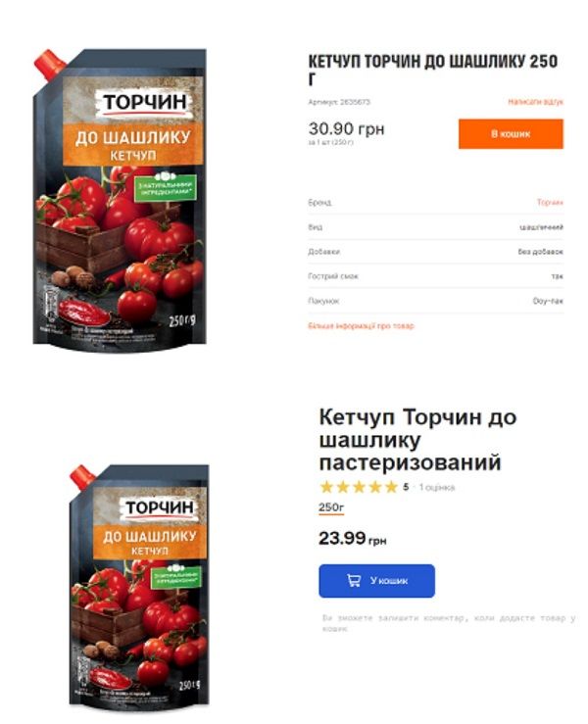Click the second rating star
The width and height of the screenshot is (588, 724).
pyautogui.click(x=343, y=487)
